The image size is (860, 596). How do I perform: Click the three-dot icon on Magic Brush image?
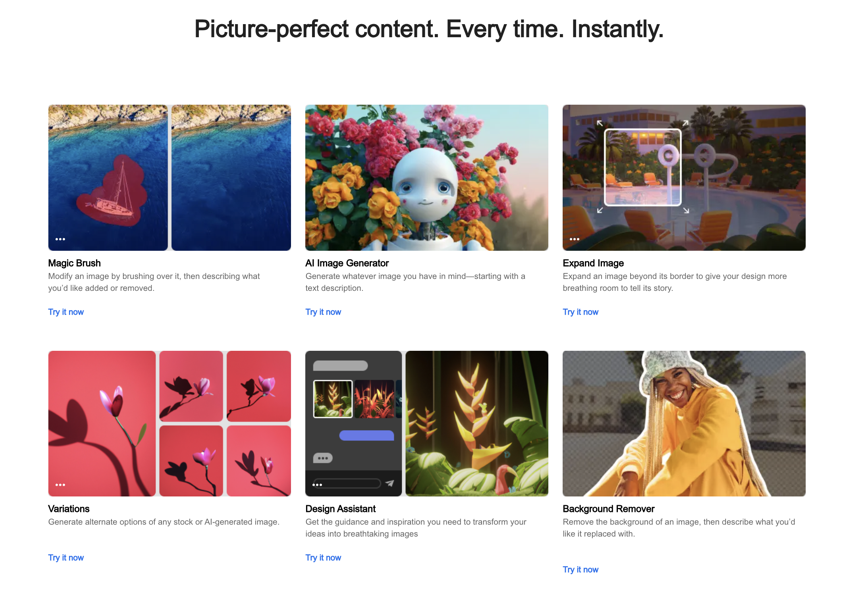coord(60,239)
